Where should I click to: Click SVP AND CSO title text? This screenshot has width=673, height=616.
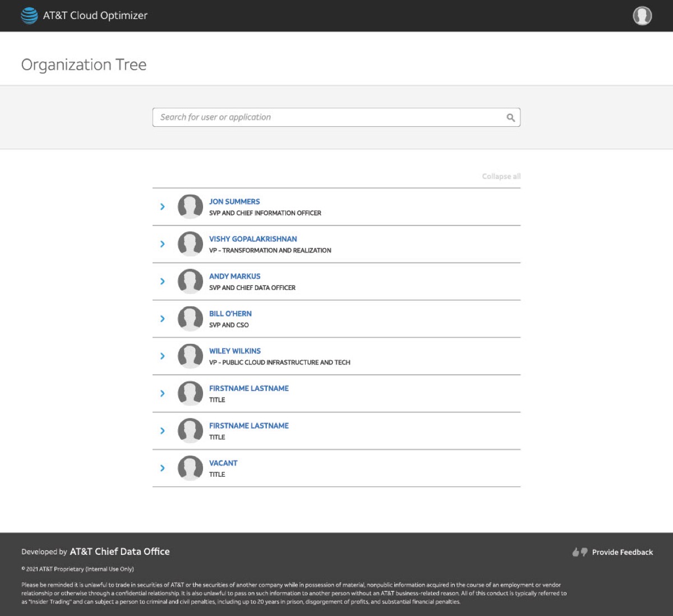pyautogui.click(x=229, y=325)
